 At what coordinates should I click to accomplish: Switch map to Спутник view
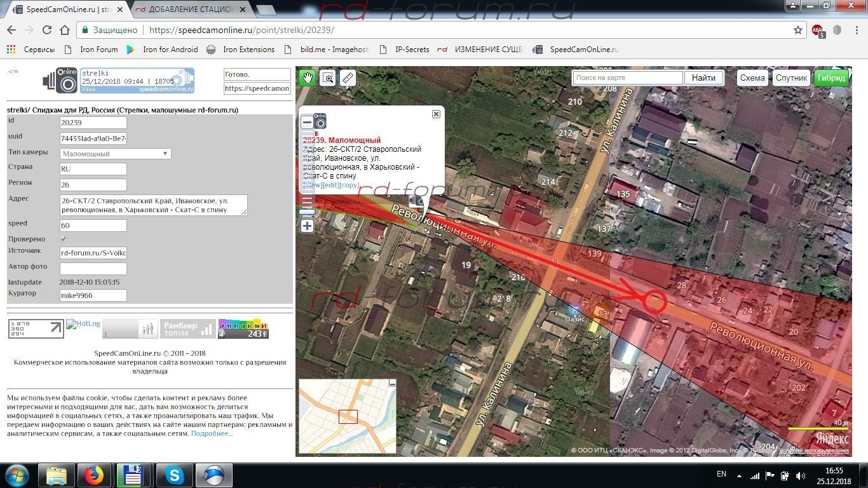coord(791,78)
